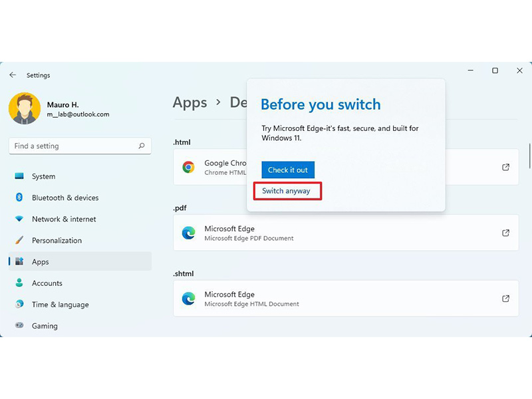532x399 pixels.
Task: Open external link icon for .html row
Action: coord(505,167)
